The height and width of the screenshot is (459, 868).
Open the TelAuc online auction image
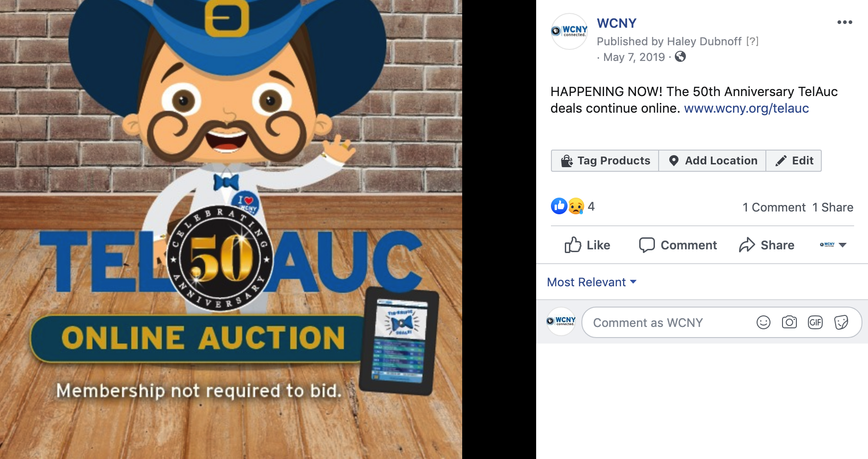[x=231, y=229]
